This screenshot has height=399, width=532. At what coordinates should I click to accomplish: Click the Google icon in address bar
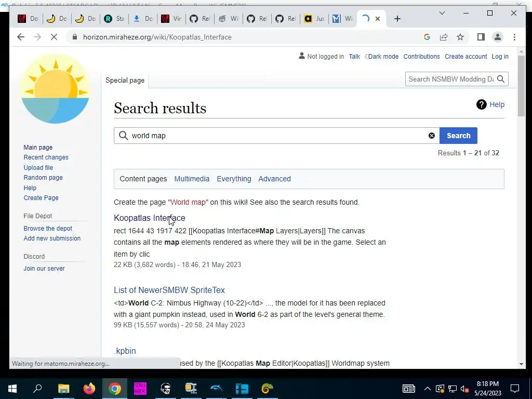pyautogui.click(x=427, y=37)
